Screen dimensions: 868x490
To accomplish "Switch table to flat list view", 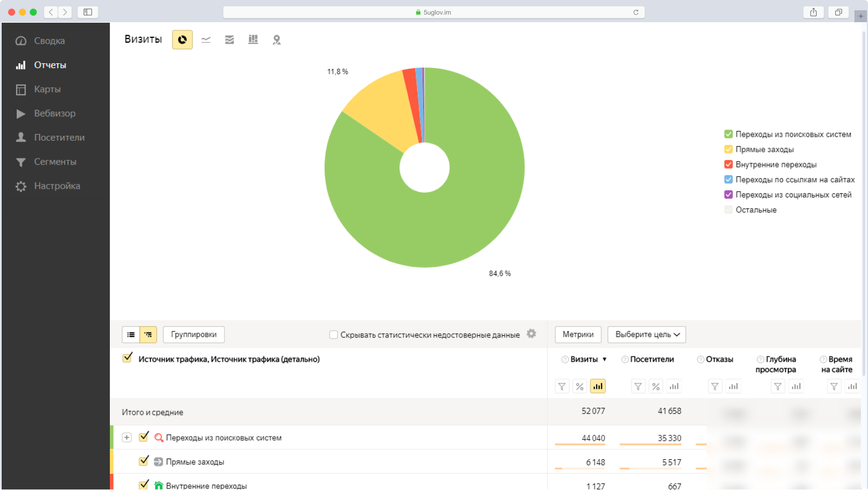I will [x=131, y=335].
